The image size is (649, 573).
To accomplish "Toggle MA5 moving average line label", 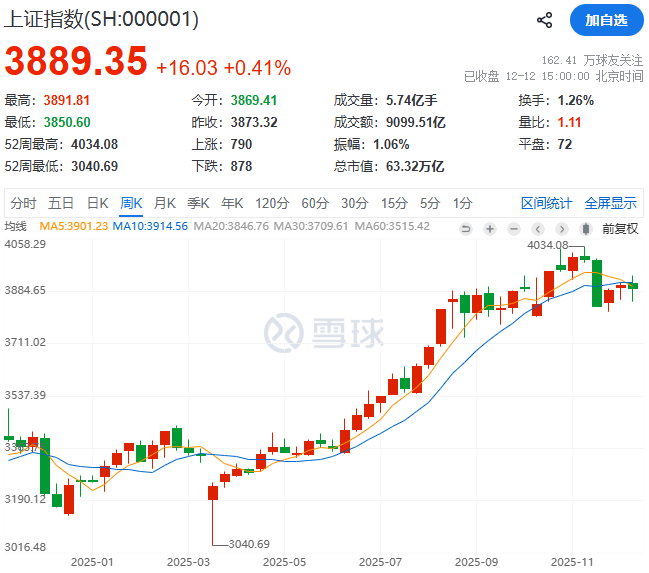I will pyautogui.click(x=73, y=226).
